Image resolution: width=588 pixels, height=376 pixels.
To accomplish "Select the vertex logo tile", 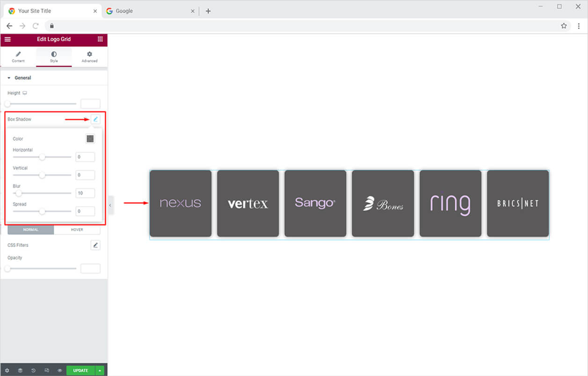I will point(248,203).
